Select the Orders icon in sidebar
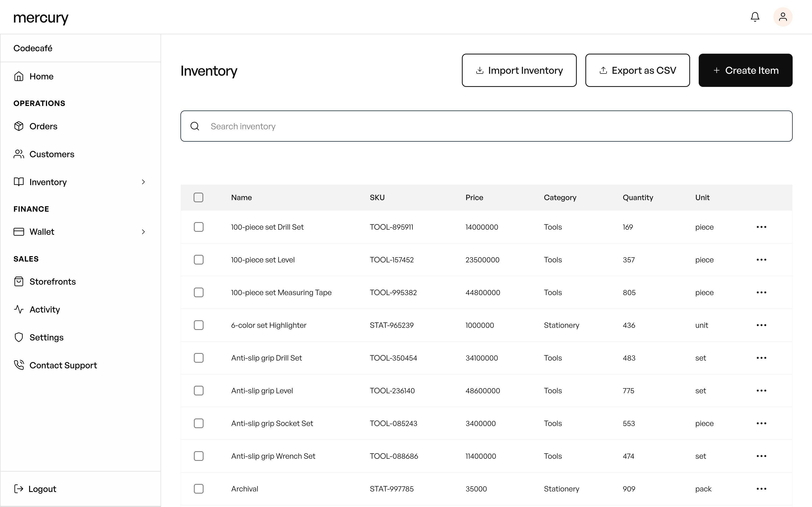The height and width of the screenshot is (507, 812). click(x=19, y=126)
